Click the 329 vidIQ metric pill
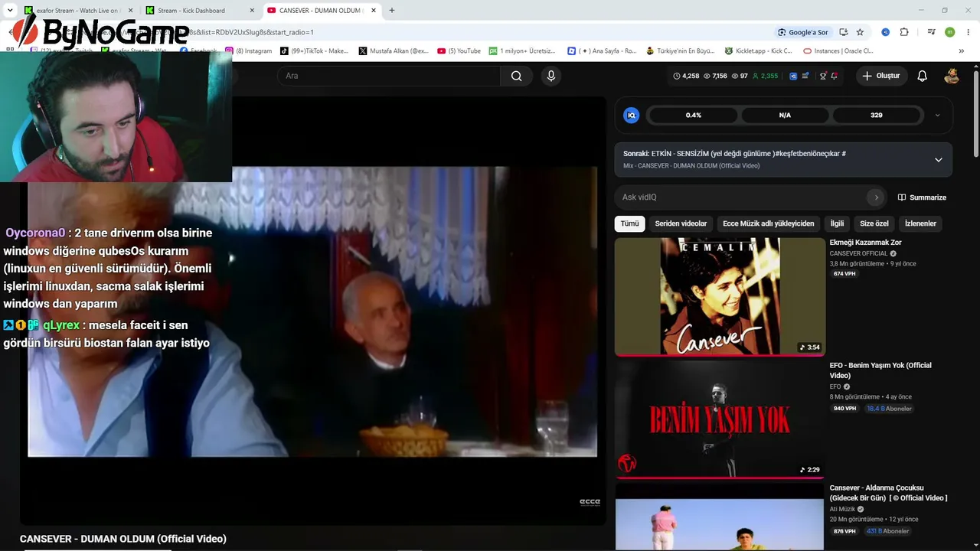 point(877,115)
